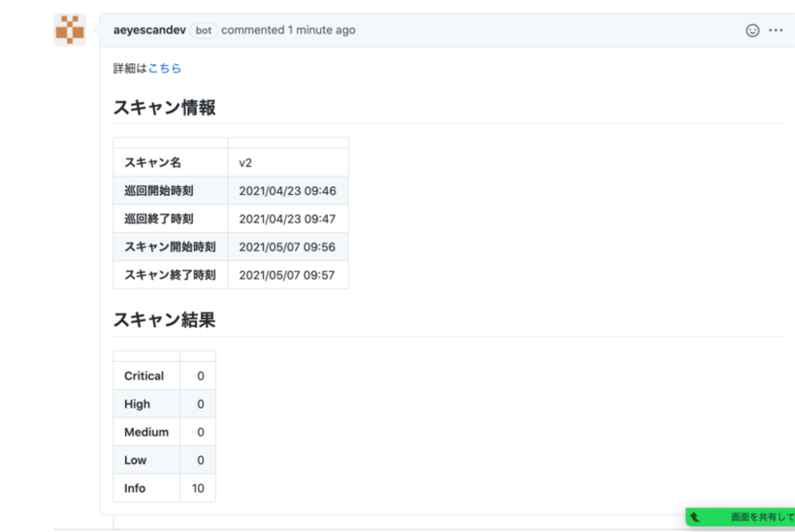This screenshot has width=795, height=532.
Task: Select the 巡回終了時刻 row label
Action: pyautogui.click(x=159, y=219)
